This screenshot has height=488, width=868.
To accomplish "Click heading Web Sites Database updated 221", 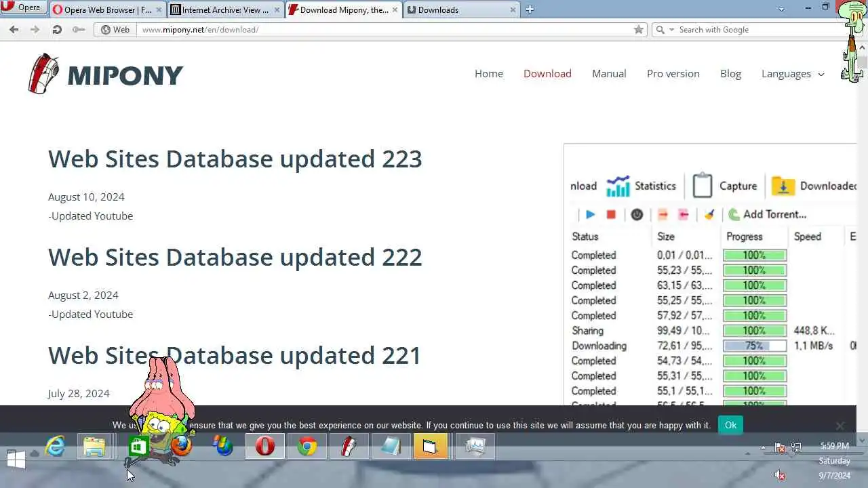I will pyautogui.click(x=235, y=355).
